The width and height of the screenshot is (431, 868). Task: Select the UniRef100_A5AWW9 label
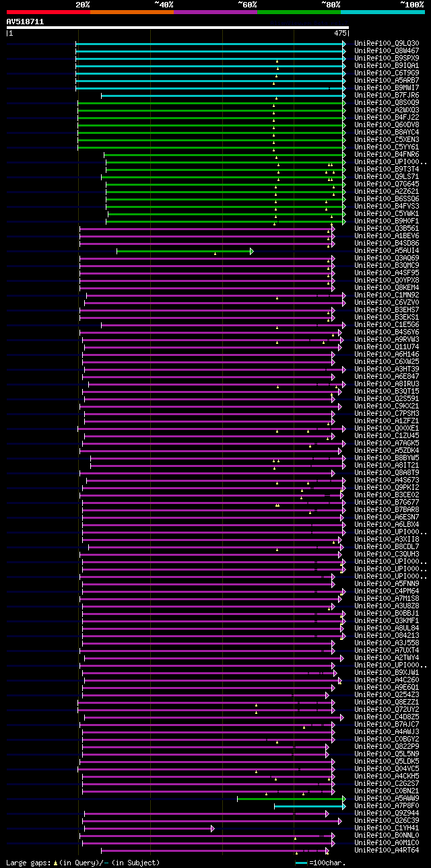tap(387, 799)
